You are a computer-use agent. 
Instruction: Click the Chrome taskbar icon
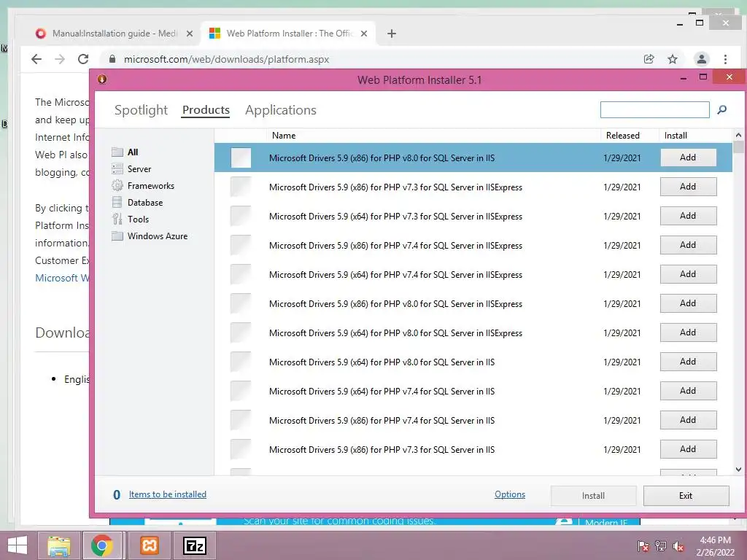click(x=102, y=545)
